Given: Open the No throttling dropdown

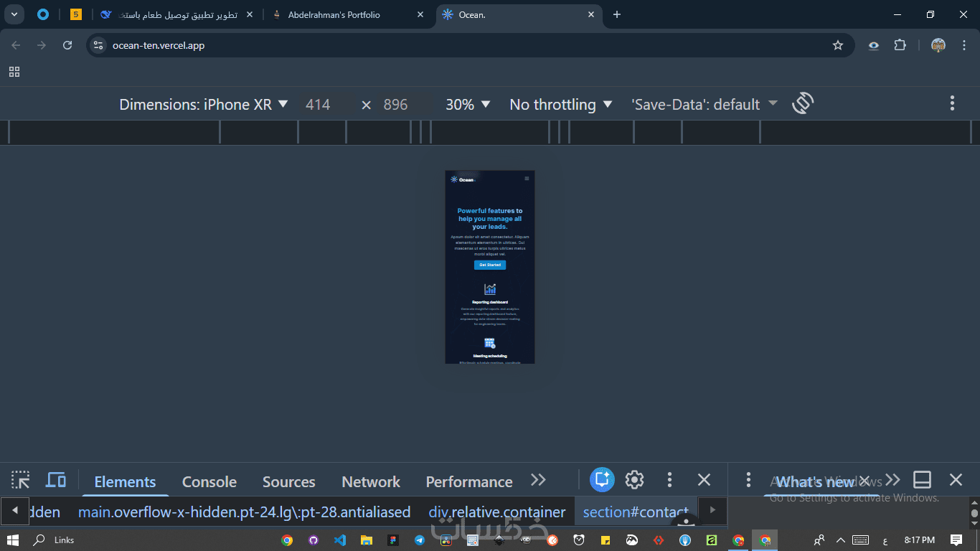Looking at the screenshot, I should tap(561, 104).
